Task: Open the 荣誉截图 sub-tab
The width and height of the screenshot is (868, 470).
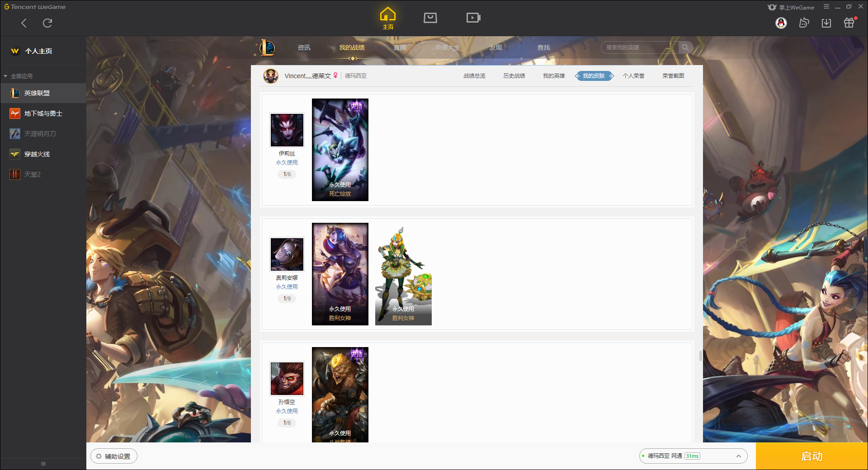Action: [673, 76]
